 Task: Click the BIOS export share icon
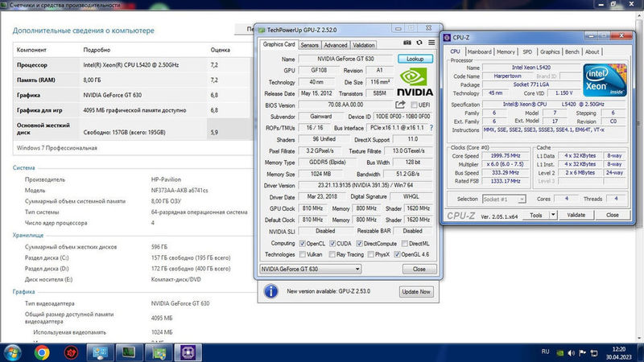400,105
